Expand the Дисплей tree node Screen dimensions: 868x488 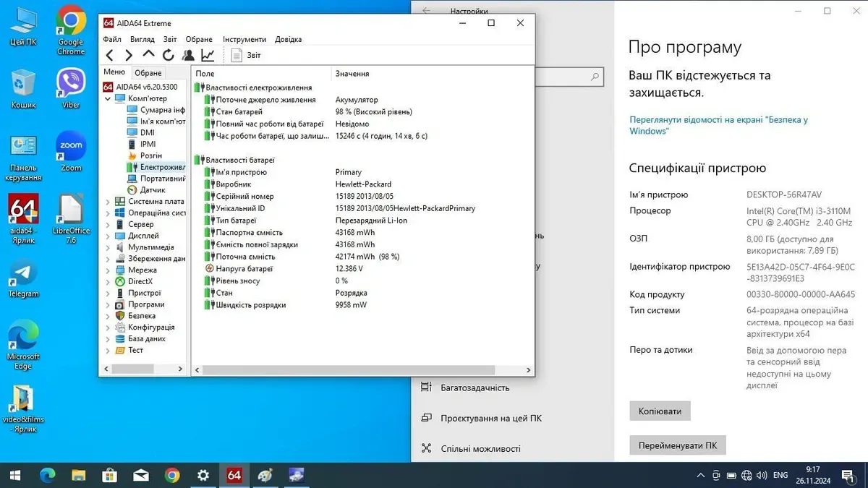[108, 236]
